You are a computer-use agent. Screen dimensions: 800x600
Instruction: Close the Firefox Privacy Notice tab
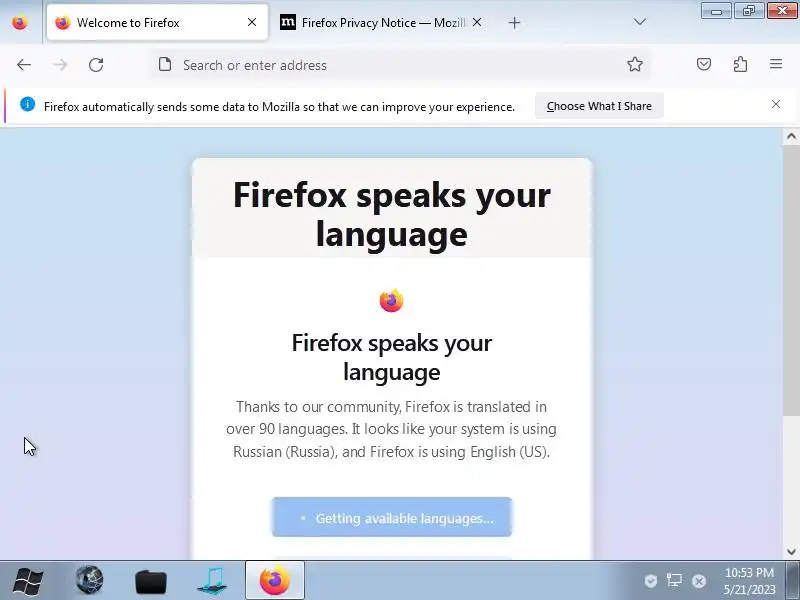pyautogui.click(x=477, y=22)
